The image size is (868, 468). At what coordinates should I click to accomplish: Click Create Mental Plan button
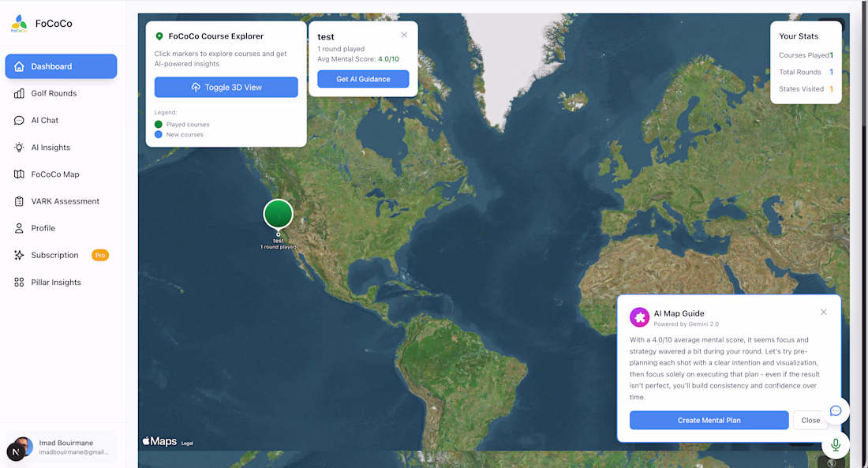(709, 421)
